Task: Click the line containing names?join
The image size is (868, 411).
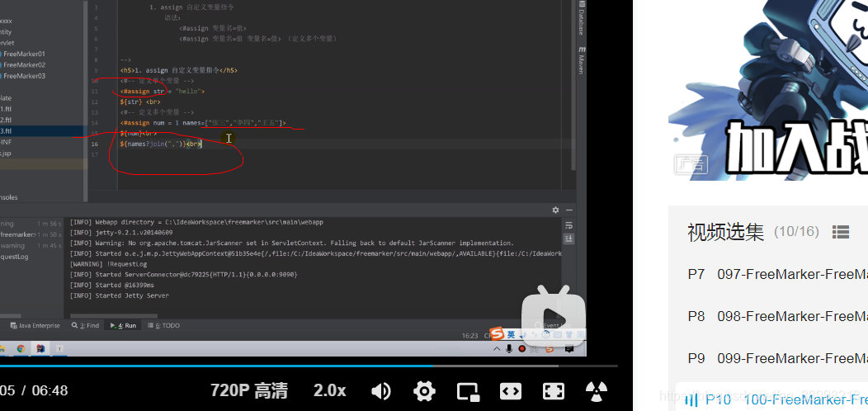Action: coord(161,144)
